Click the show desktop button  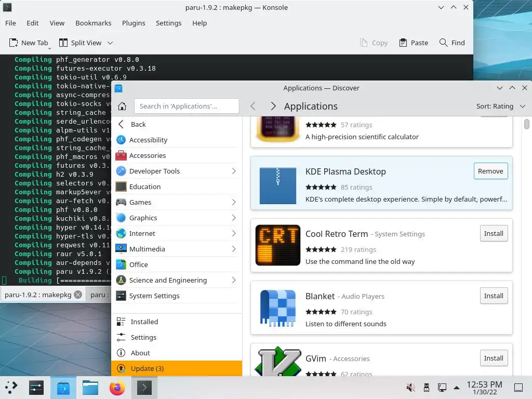click(x=518, y=388)
